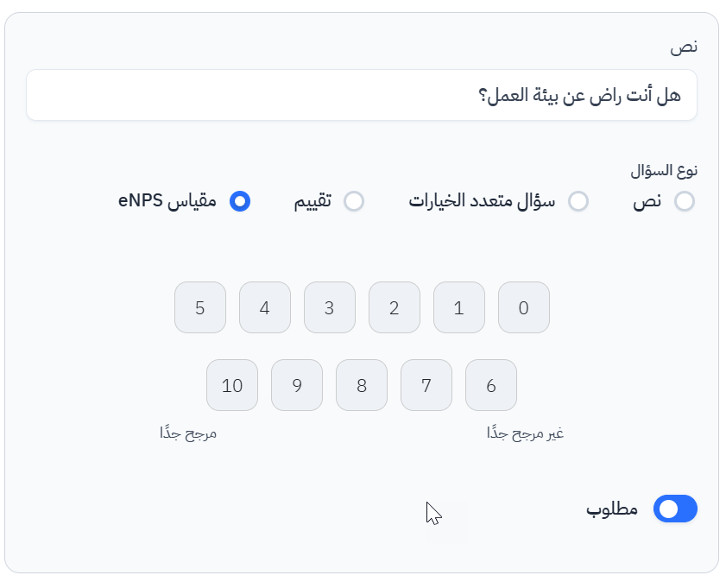Click the 'مرجح جدًا' scale label
726x588 pixels.
187,433
